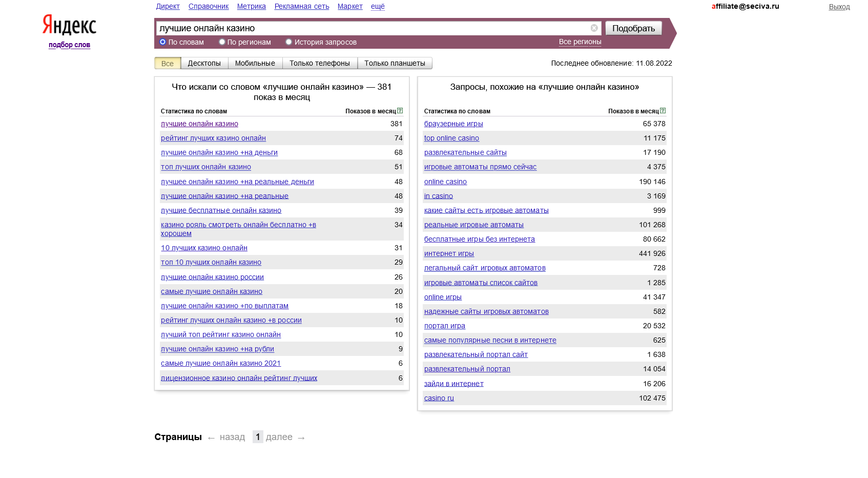Clear the search field with the X icon
The image size is (868, 478).
594,28
